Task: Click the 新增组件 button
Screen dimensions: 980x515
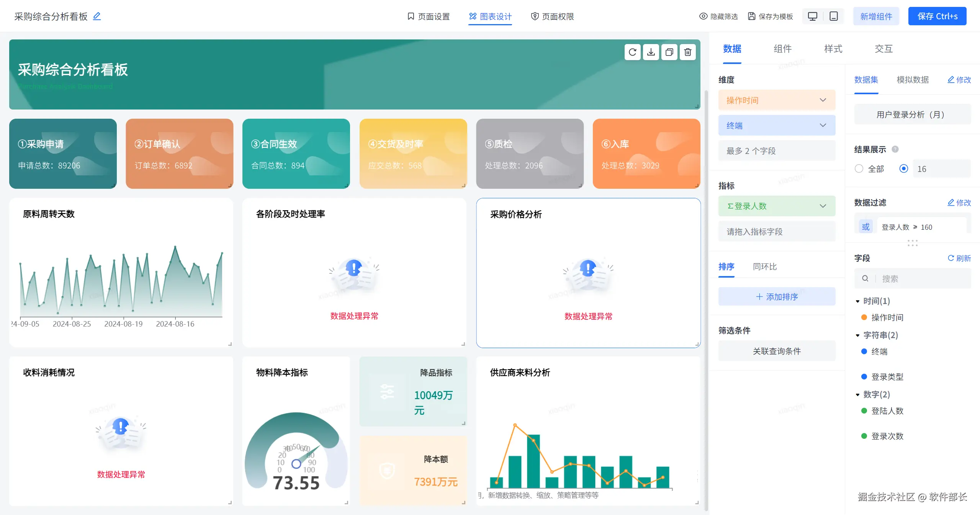Action: pos(876,16)
